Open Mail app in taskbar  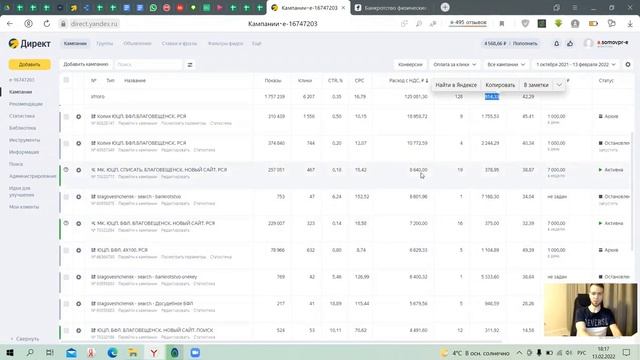(x=71, y=352)
